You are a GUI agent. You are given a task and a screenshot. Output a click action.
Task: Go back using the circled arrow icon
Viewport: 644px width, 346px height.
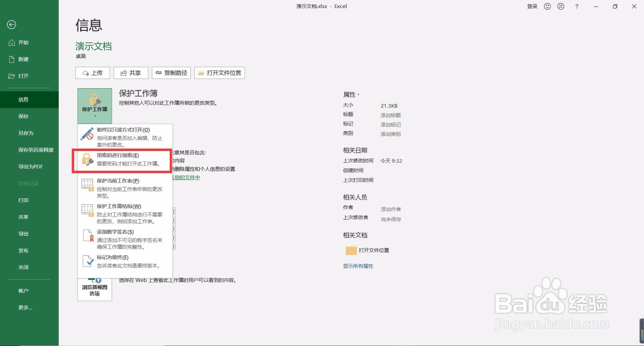tap(12, 25)
